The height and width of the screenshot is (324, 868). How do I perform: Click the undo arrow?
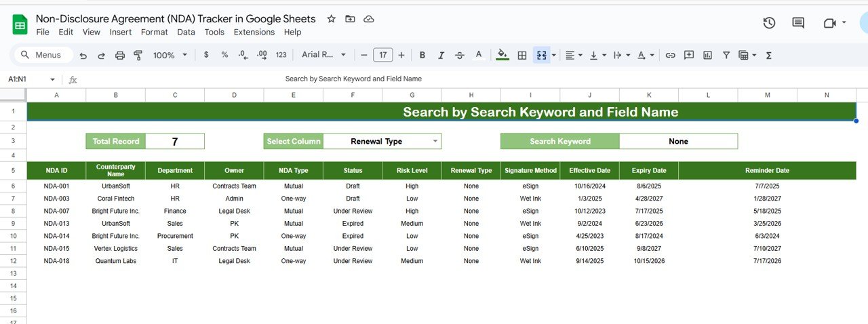(83, 55)
